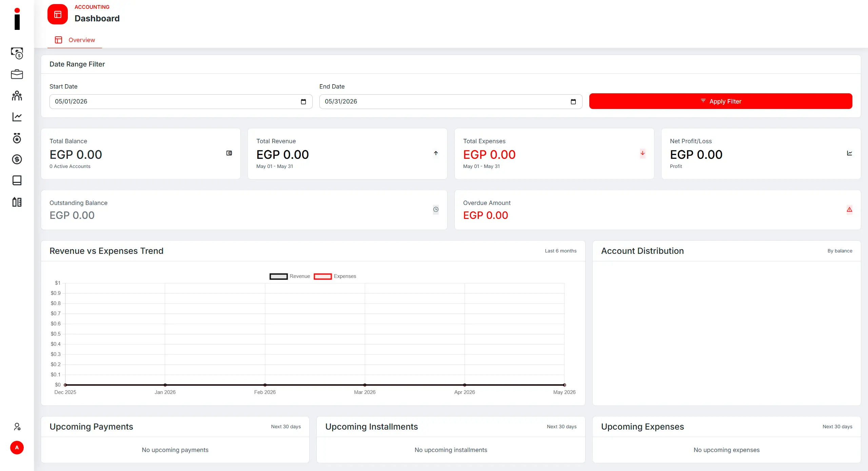Viewport: 868px width, 471px height.
Task: Click 'May 01 - May 31' under Total Expenses
Action: click(x=481, y=166)
